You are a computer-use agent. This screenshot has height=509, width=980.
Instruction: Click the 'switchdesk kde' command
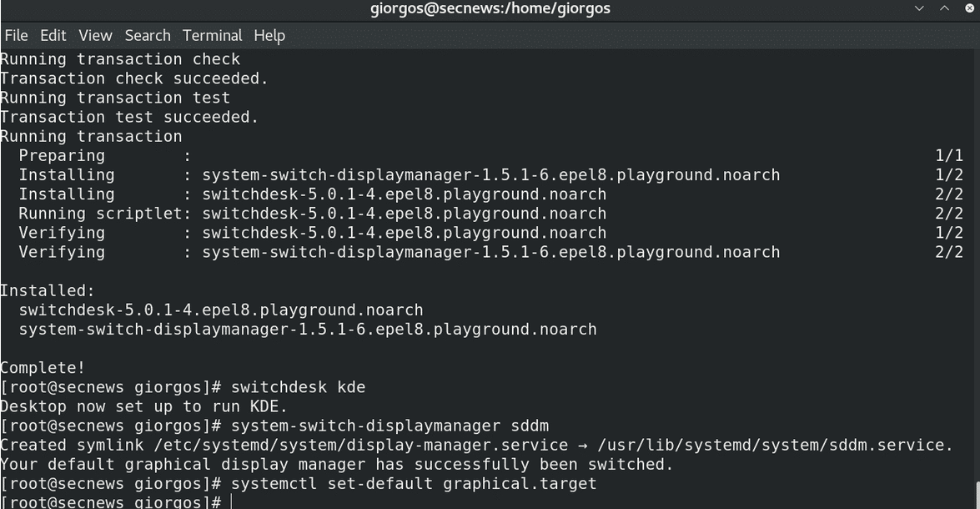[298, 387]
